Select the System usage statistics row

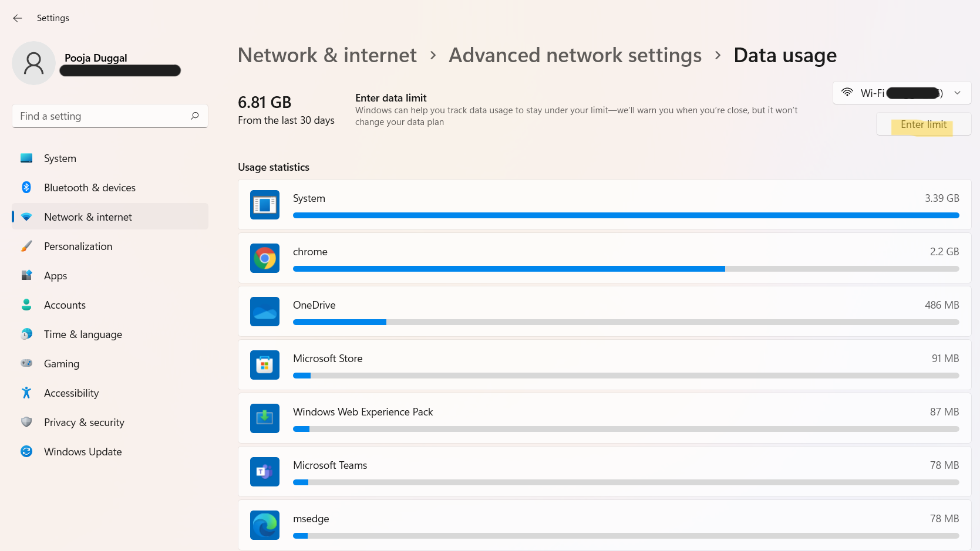coord(604,204)
